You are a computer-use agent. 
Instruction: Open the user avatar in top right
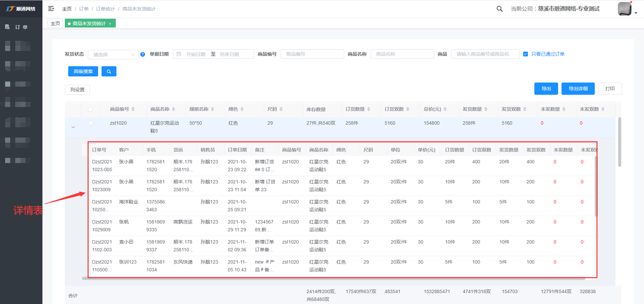pos(624,9)
